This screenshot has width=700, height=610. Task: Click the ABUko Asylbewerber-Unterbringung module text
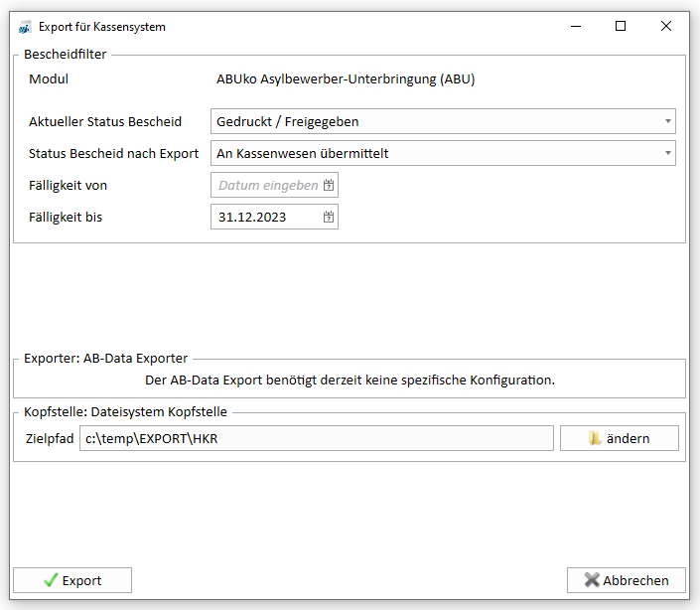tap(346, 79)
